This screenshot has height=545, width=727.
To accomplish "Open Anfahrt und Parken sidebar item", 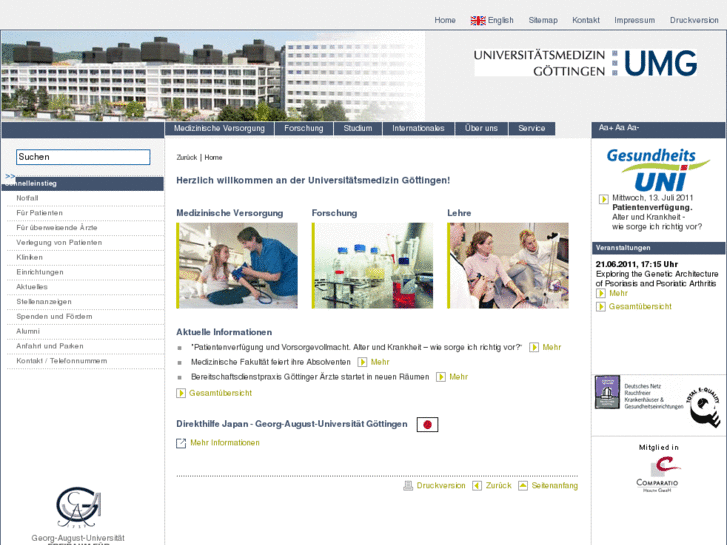I will (x=50, y=346).
